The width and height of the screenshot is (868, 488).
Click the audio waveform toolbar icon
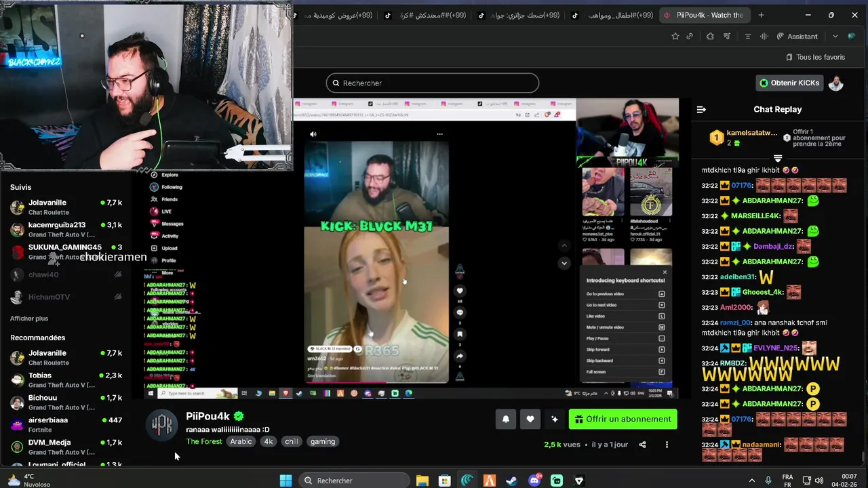click(x=764, y=36)
